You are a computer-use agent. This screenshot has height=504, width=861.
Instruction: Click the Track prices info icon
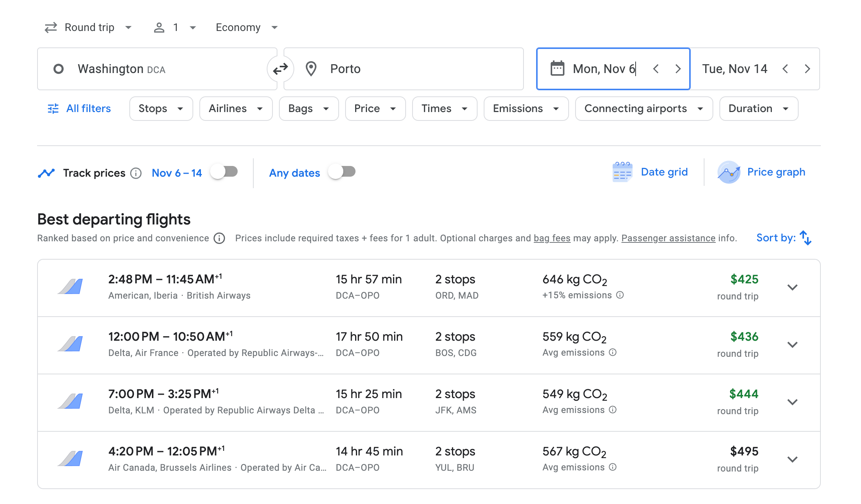pyautogui.click(x=136, y=173)
